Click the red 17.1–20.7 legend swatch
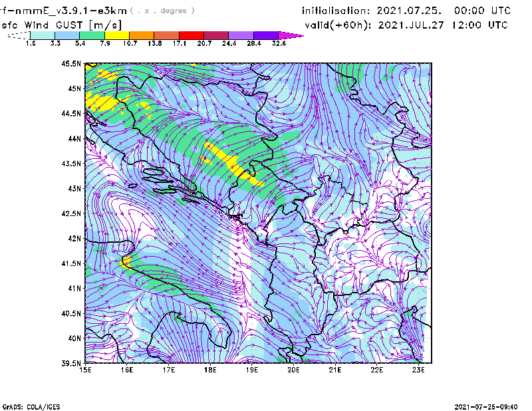This screenshot has width=532, height=411. (192, 35)
